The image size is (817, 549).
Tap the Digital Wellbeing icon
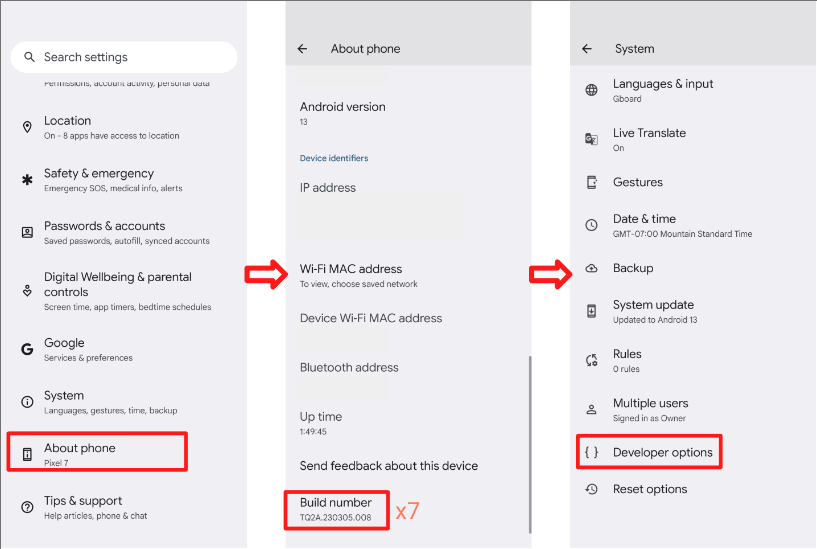click(27, 290)
